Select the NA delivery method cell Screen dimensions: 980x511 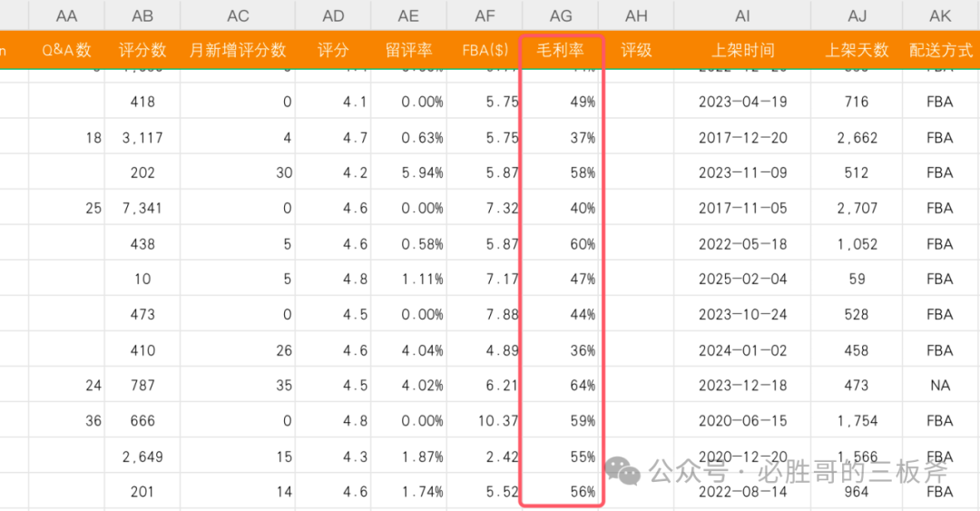pos(940,386)
